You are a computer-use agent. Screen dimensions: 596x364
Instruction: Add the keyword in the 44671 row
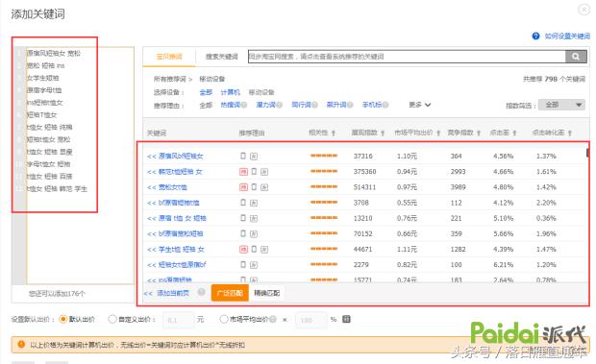(x=176, y=250)
